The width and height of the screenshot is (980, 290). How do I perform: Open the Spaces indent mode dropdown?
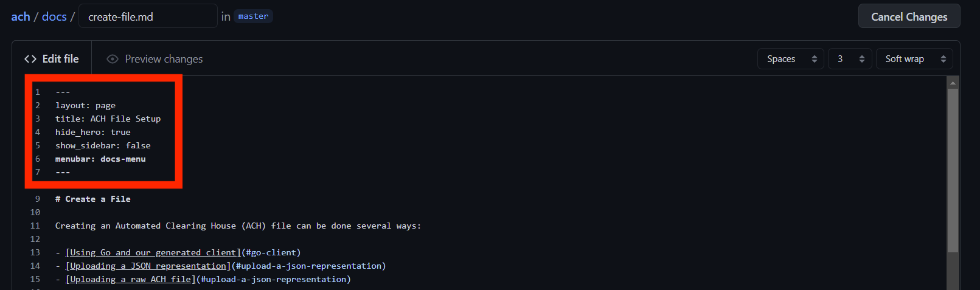pyautogui.click(x=791, y=59)
